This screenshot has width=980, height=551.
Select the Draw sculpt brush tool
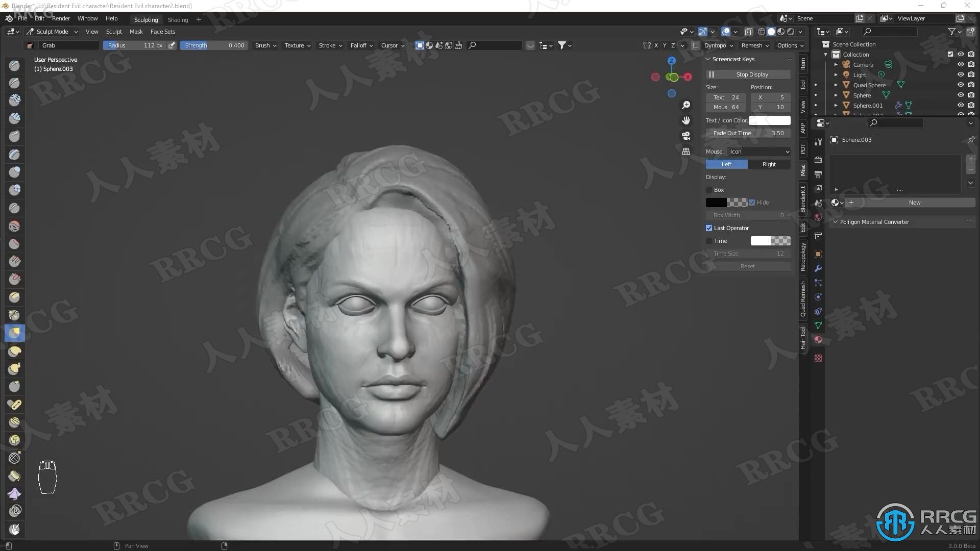click(x=14, y=65)
